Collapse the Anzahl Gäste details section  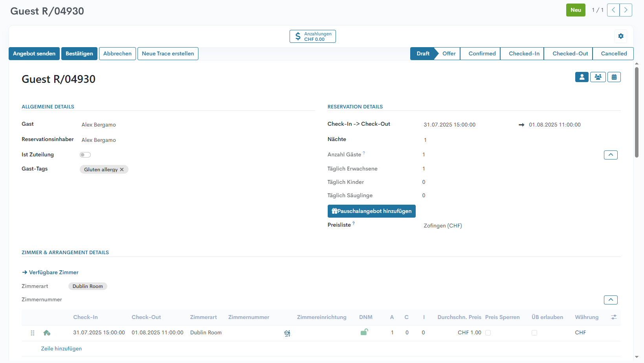coord(610,155)
